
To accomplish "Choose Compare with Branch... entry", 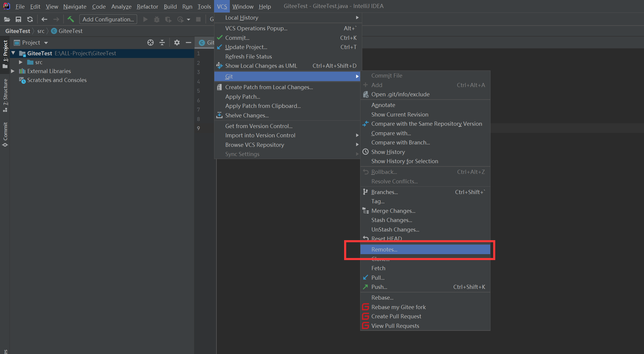I will tap(425, 142).
